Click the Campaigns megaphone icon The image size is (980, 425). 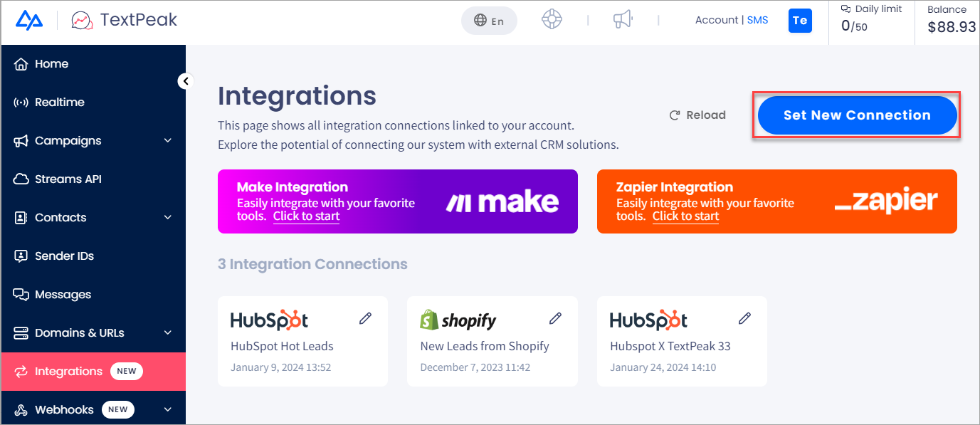coord(21,141)
